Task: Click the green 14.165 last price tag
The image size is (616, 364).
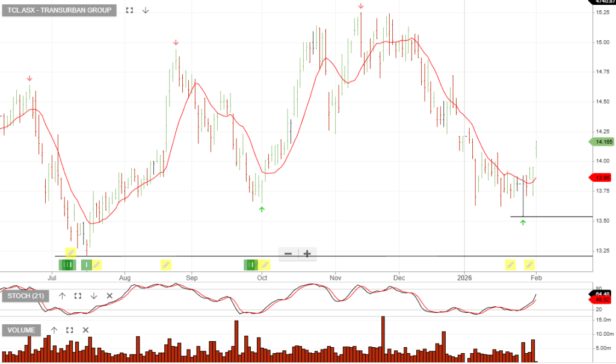Action: coord(602,142)
